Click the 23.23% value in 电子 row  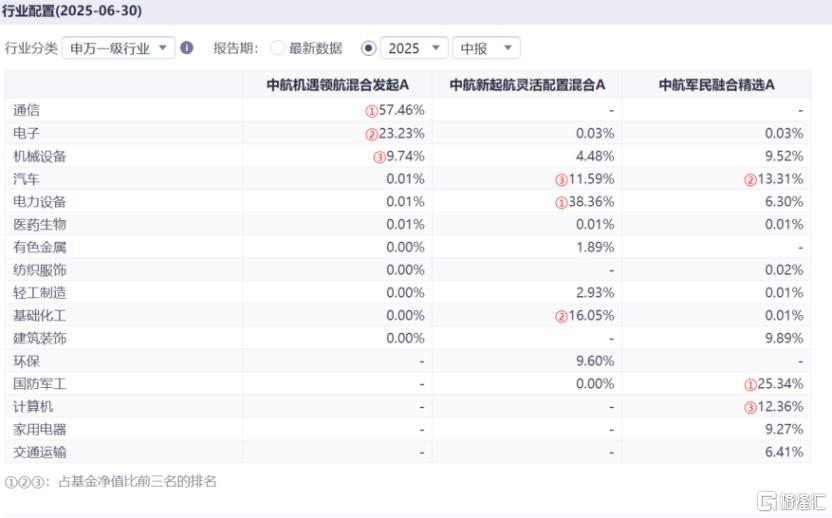[x=401, y=133]
